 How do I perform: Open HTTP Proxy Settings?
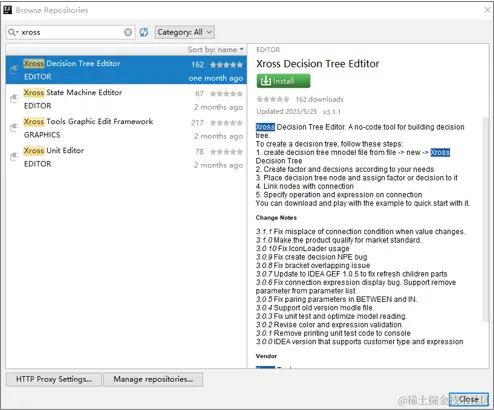[x=54, y=379]
